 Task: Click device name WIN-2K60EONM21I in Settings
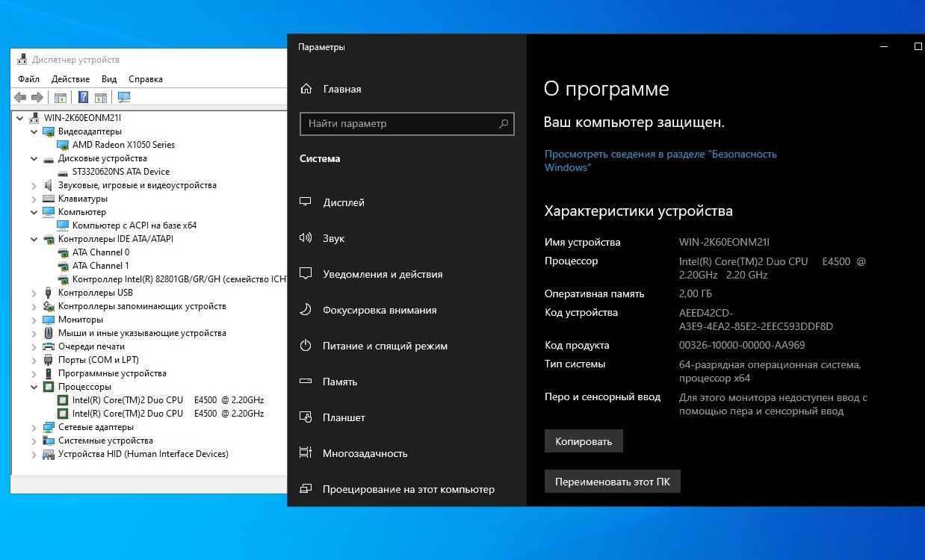pyautogui.click(x=724, y=243)
